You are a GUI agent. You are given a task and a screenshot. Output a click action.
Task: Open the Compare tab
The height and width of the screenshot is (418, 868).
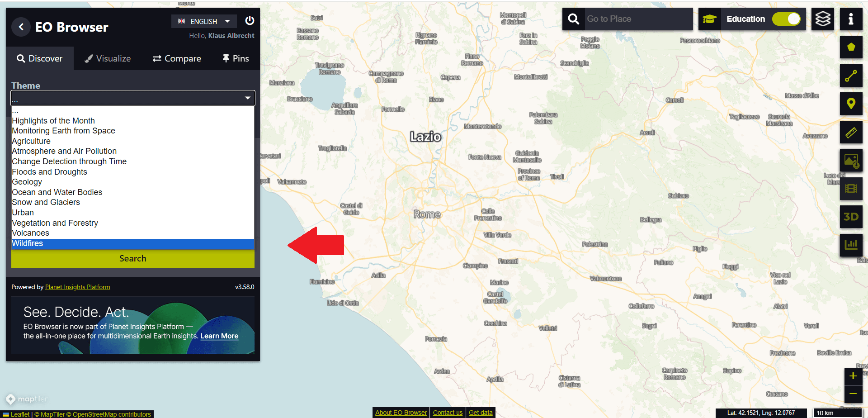point(177,58)
